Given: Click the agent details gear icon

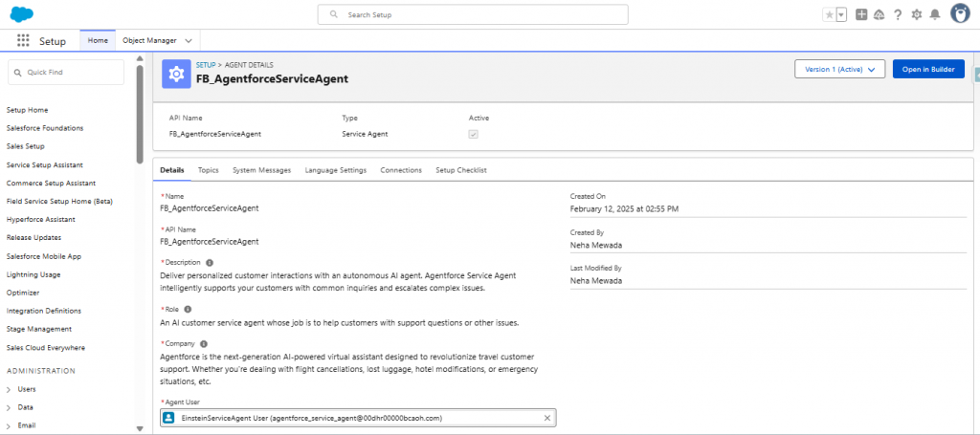Looking at the screenshot, I should (177, 75).
